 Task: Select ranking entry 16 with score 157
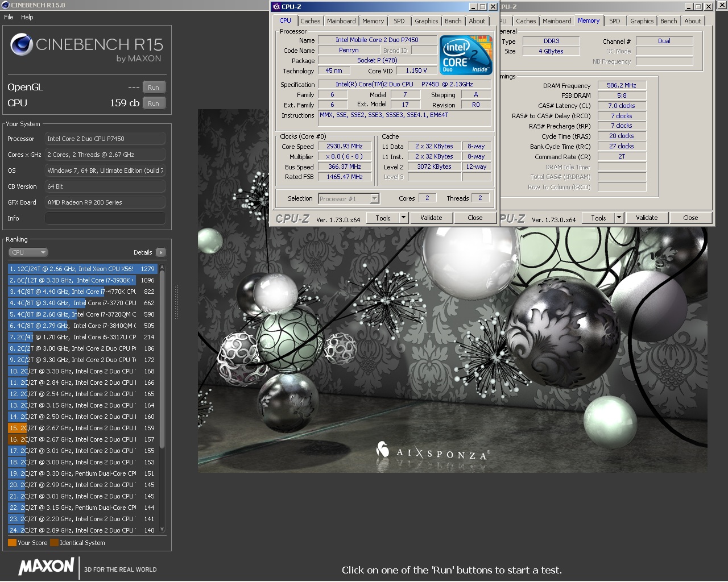coord(82,439)
